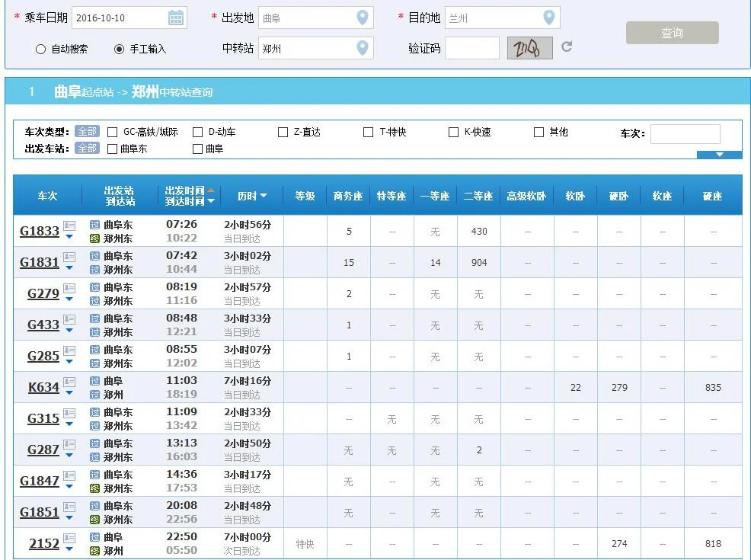
Task: Select 全部 for 出发车站
Action: [87, 149]
